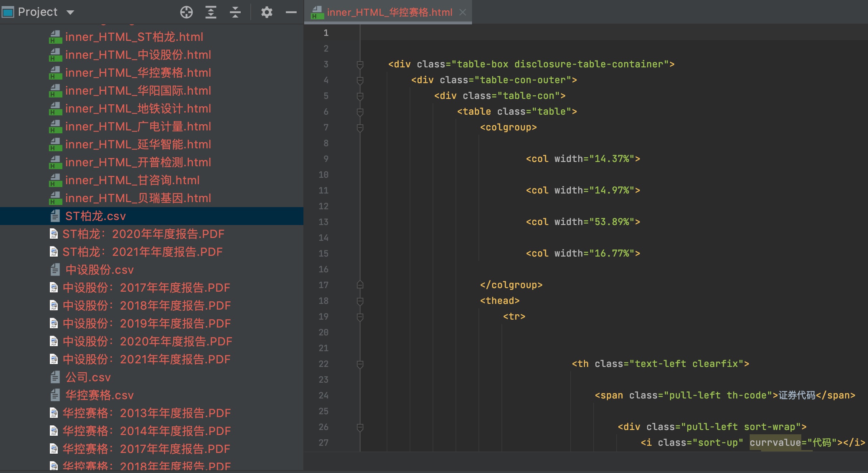Select inner_HTML_广电计量.html file

pos(138,126)
